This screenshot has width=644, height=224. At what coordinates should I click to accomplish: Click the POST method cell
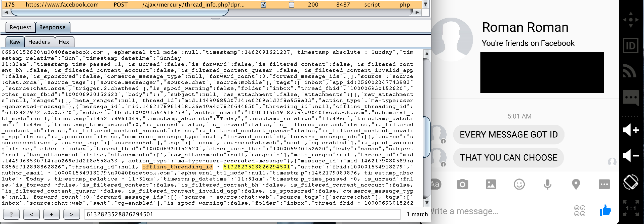tap(120, 5)
